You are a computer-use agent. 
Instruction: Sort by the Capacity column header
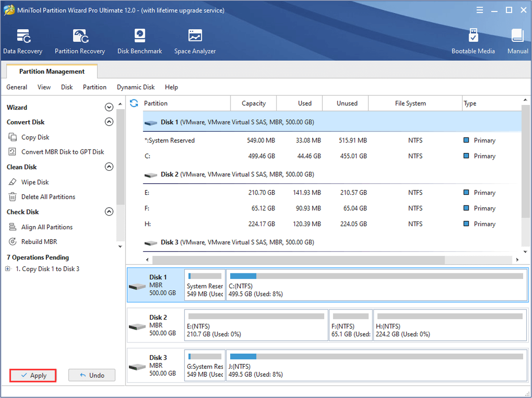pyautogui.click(x=254, y=103)
